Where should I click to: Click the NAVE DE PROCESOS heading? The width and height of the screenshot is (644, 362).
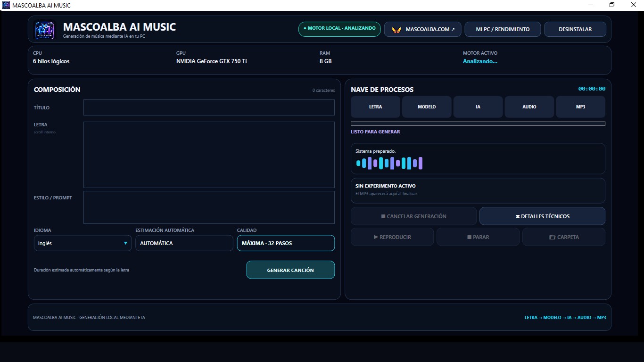pos(382,90)
